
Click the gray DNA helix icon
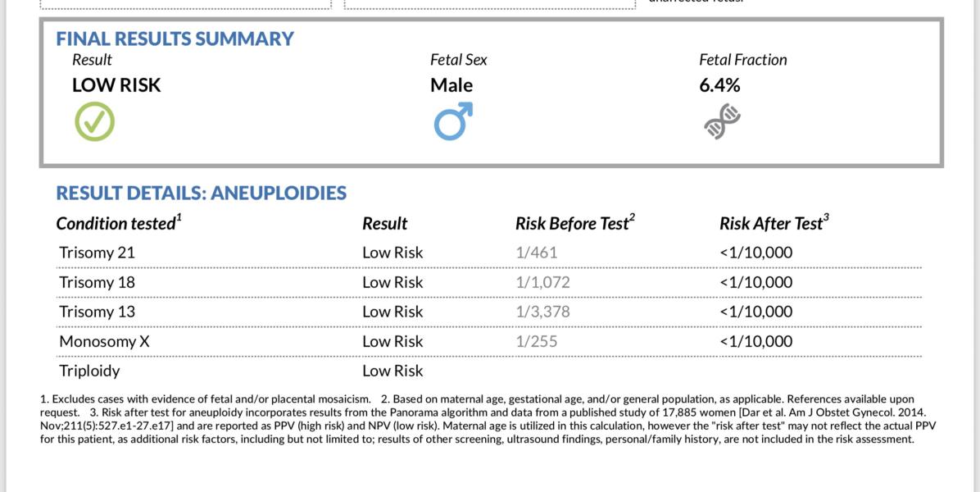722,121
